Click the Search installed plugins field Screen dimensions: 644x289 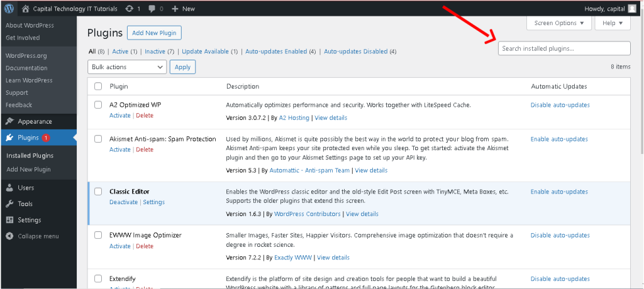(x=563, y=48)
